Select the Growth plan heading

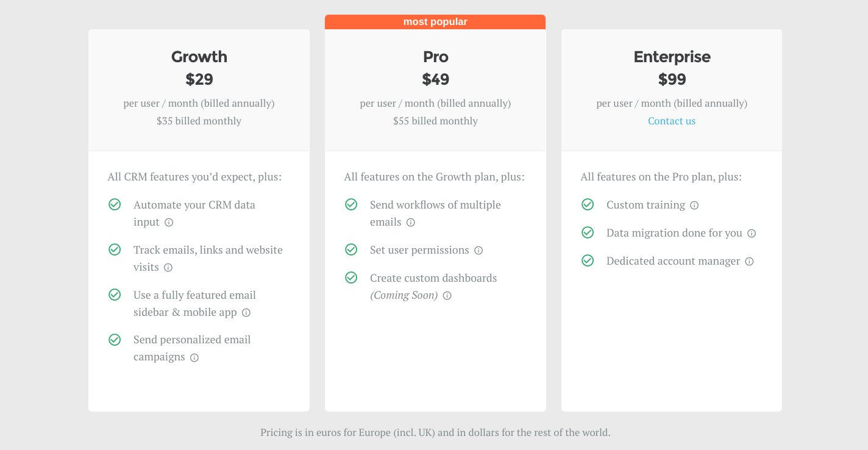(199, 57)
